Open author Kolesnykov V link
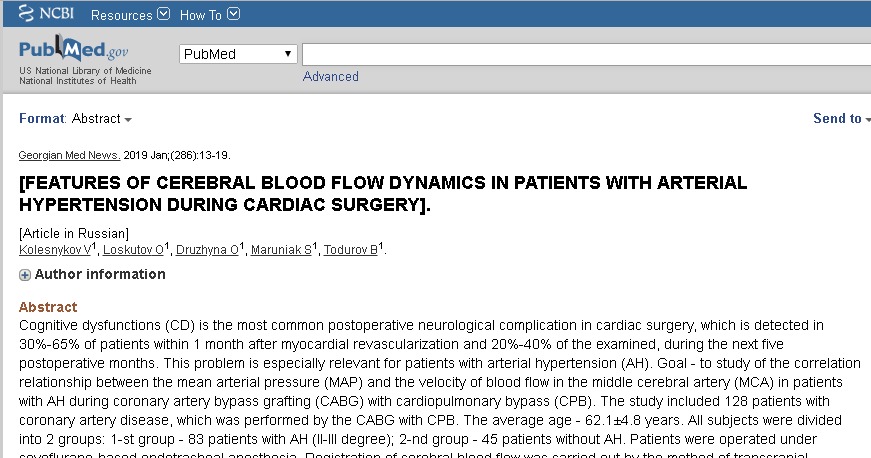This screenshot has height=458, width=871. (x=55, y=250)
